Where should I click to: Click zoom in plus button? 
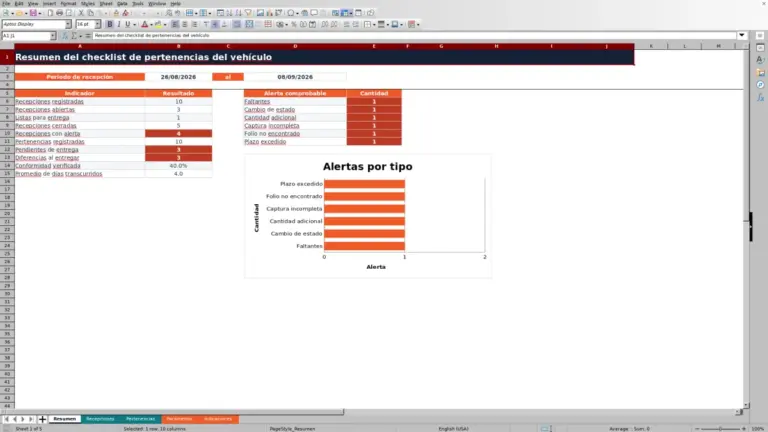tap(744, 429)
